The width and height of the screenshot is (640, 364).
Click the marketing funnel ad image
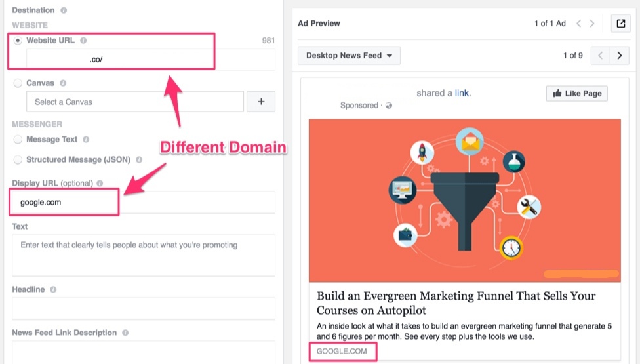coord(464,200)
